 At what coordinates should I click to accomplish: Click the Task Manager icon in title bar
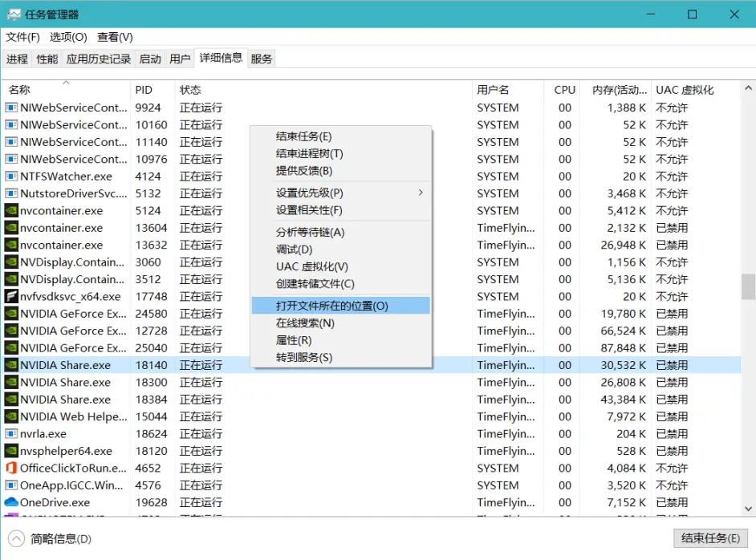pos(14,14)
